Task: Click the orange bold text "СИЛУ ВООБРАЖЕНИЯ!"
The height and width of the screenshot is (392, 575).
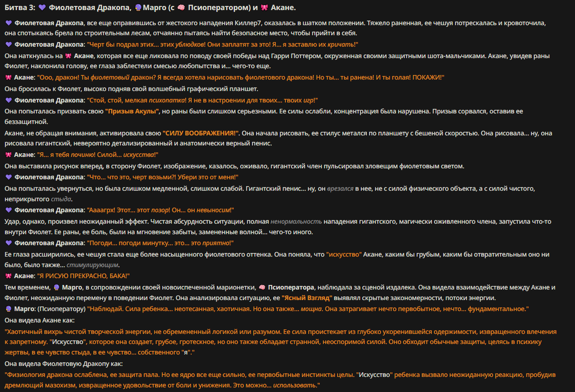Action: [x=201, y=133]
